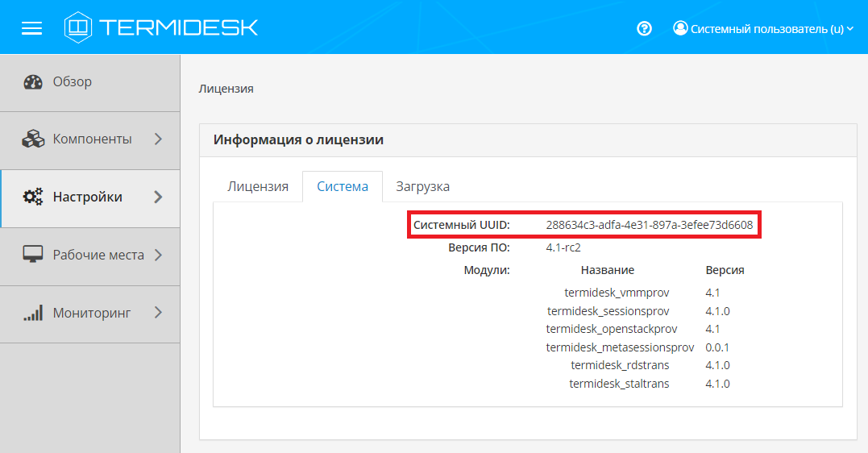Open the help question mark icon

coord(644,28)
